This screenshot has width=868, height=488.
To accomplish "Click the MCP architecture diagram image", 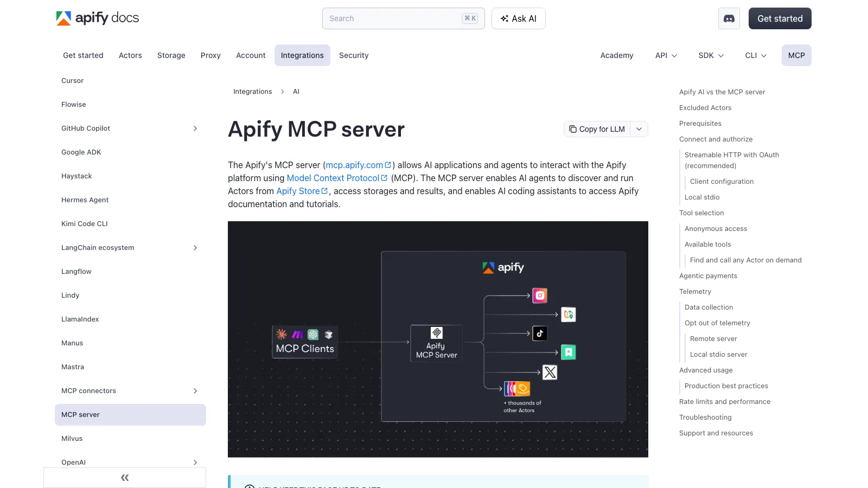I will pyautogui.click(x=438, y=339).
